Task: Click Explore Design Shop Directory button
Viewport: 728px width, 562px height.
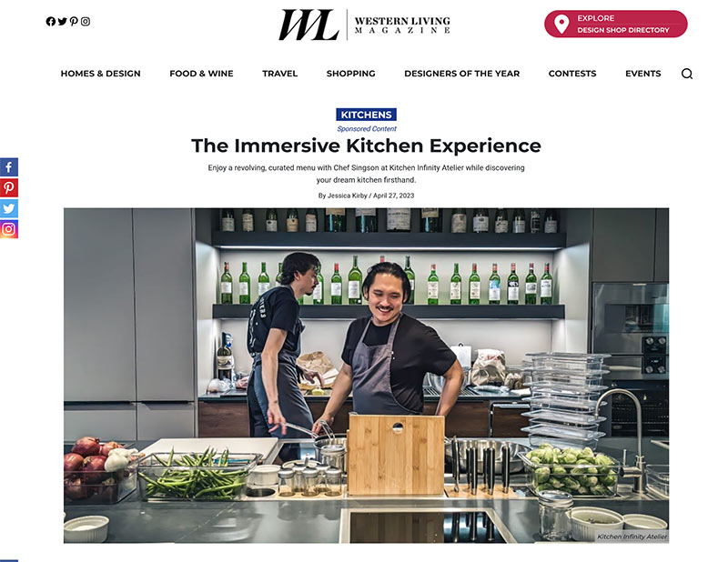Action: click(616, 25)
